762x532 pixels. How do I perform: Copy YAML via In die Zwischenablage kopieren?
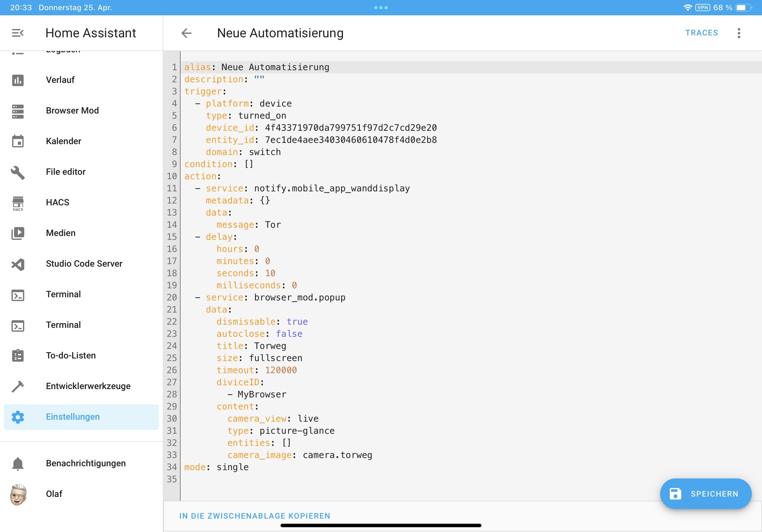[x=255, y=516]
